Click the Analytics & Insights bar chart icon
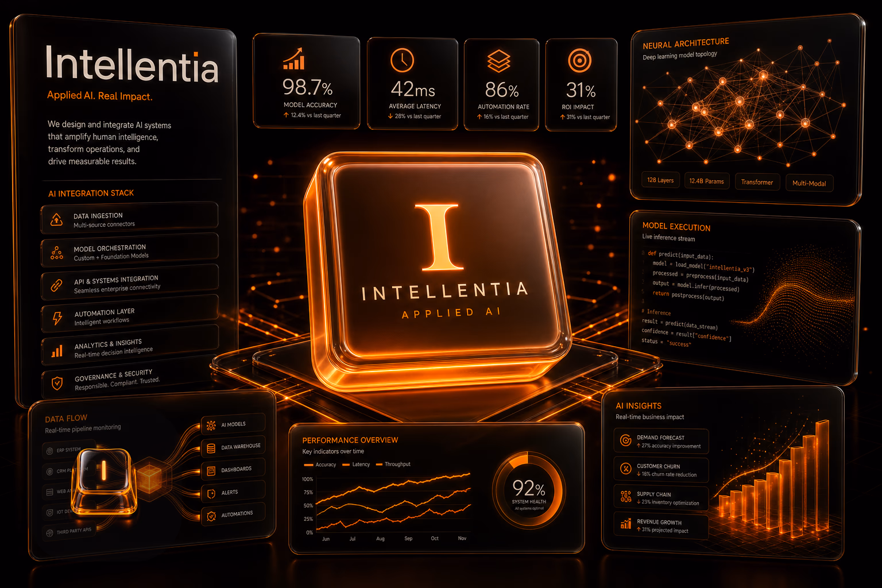Viewport: 882px width, 588px height. [x=57, y=351]
